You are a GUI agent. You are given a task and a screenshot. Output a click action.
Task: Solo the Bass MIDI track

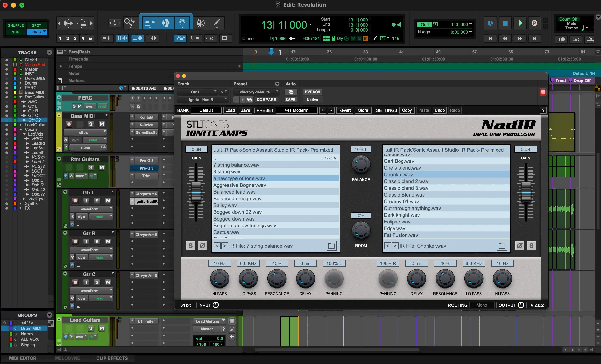point(91,124)
